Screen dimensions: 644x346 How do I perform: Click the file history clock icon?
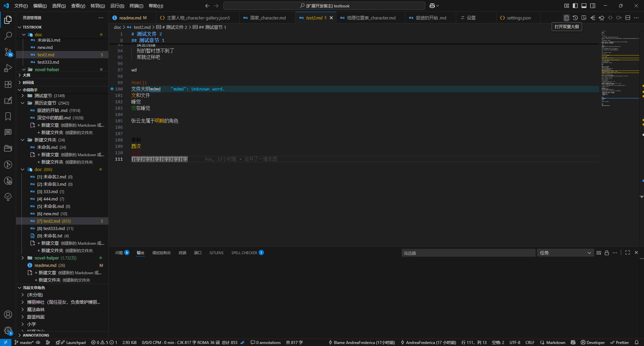click(x=575, y=18)
